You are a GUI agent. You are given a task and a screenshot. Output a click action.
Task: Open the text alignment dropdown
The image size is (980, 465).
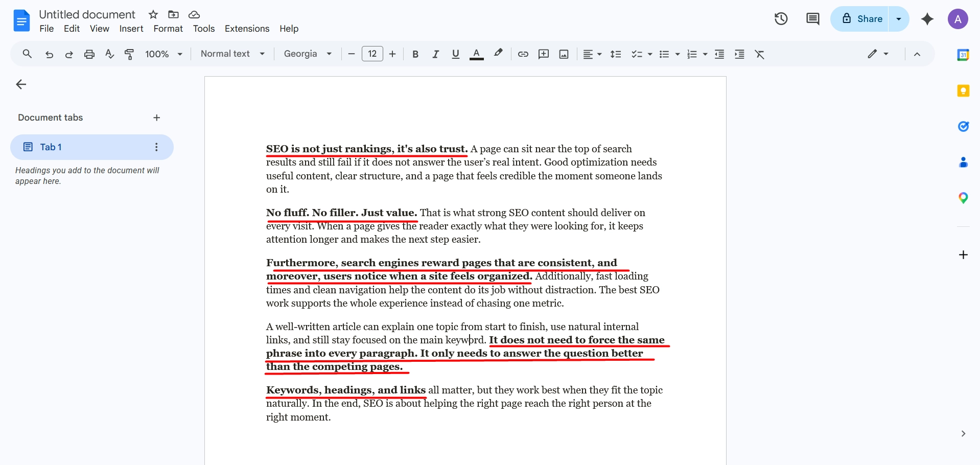(593, 54)
